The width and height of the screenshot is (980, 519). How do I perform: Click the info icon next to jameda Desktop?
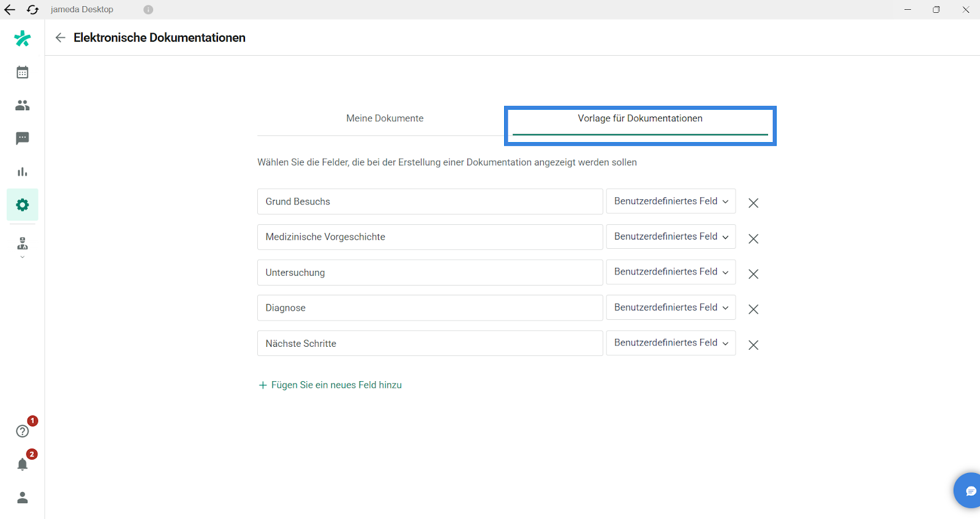(x=148, y=9)
